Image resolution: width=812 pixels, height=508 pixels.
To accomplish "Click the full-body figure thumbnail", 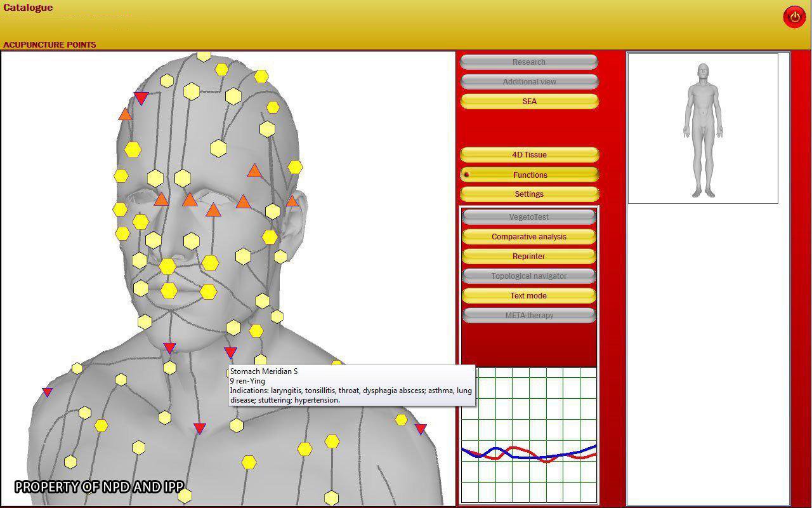I will 702,129.
